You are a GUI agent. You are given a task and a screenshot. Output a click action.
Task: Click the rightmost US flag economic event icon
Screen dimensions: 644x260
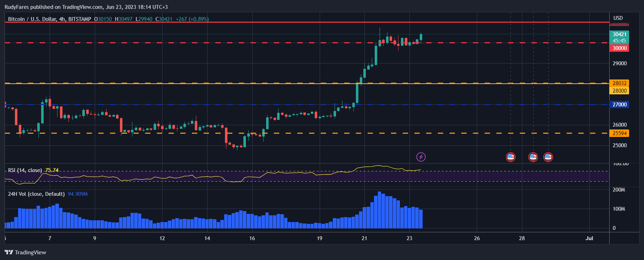pos(548,157)
